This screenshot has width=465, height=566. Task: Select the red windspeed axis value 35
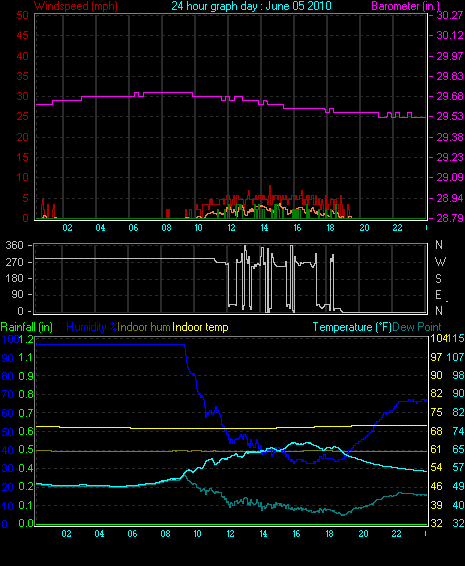22,76
